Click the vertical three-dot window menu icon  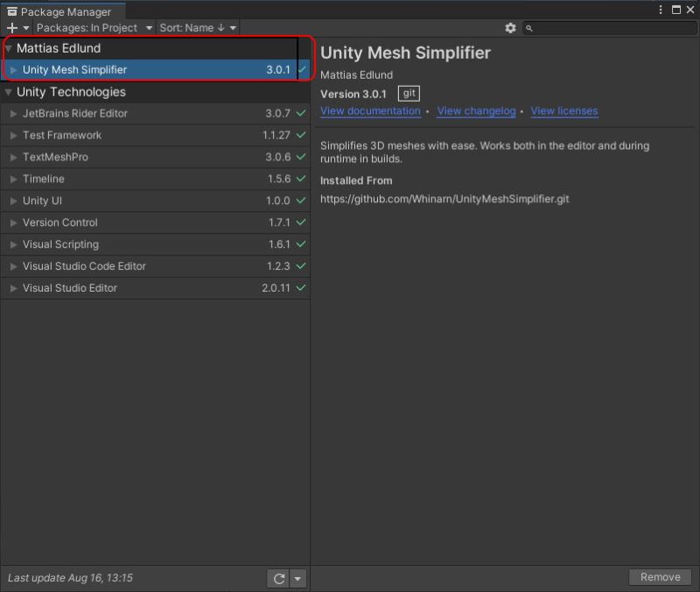point(662,9)
